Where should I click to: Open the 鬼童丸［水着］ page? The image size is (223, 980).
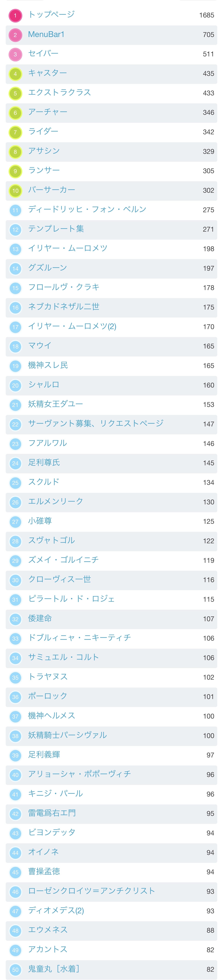pos(54,969)
